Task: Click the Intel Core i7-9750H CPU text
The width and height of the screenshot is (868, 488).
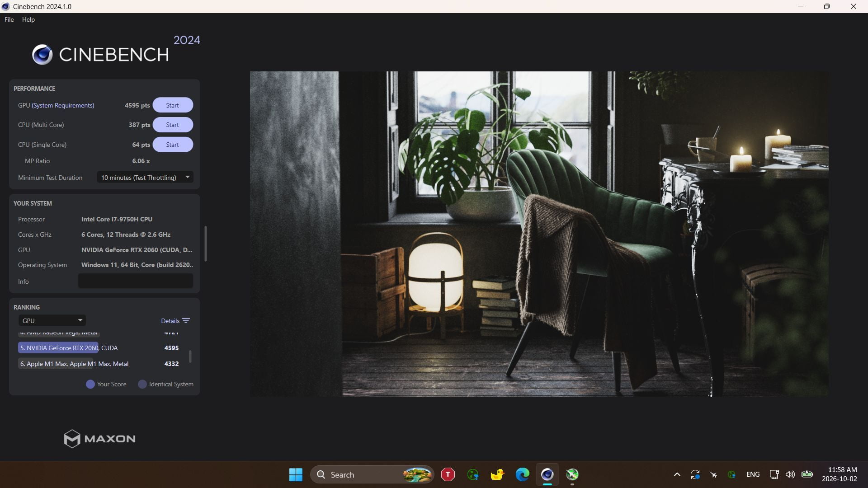Action: [117, 219]
